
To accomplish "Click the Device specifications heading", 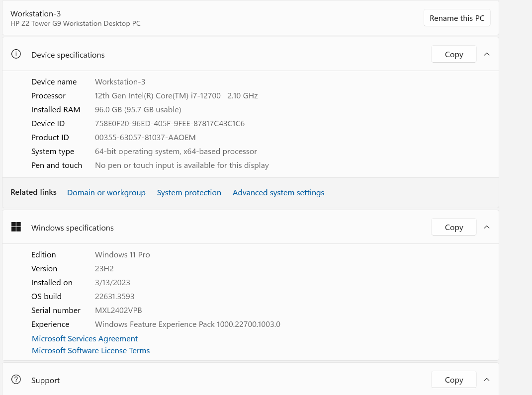I will point(68,55).
